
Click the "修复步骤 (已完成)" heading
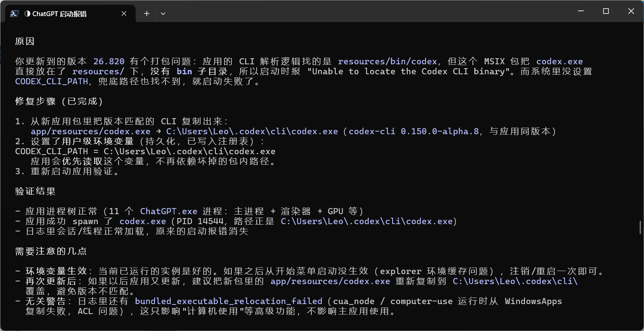click(59, 101)
